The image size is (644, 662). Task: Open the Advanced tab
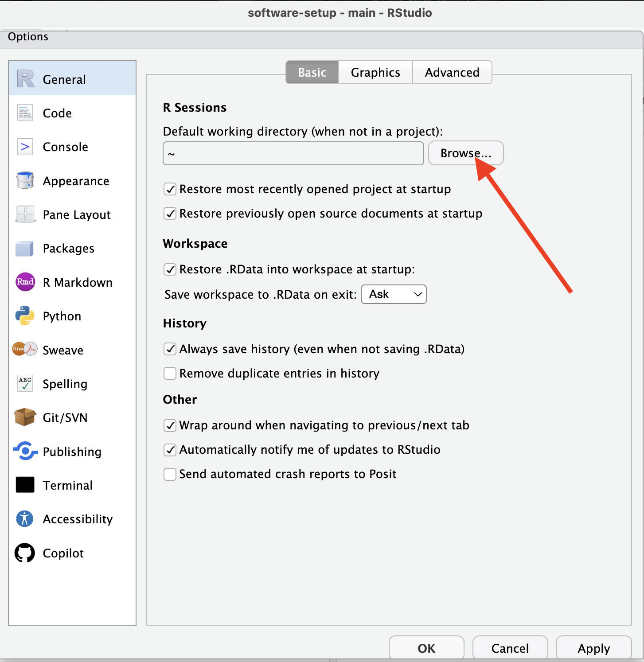452,72
